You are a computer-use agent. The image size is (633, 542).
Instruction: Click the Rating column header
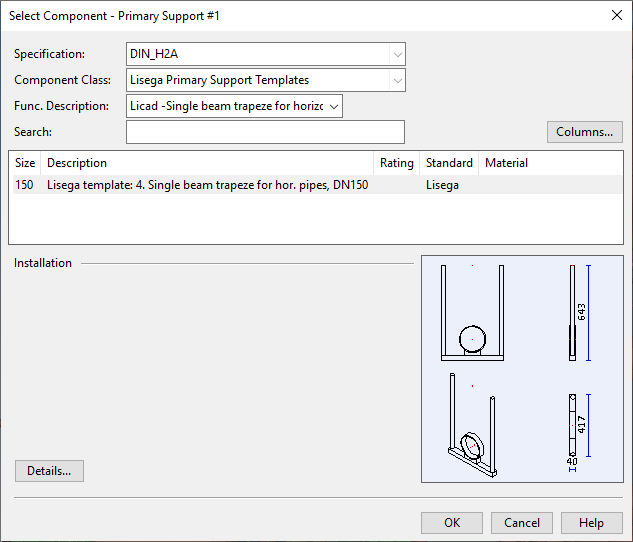396,163
